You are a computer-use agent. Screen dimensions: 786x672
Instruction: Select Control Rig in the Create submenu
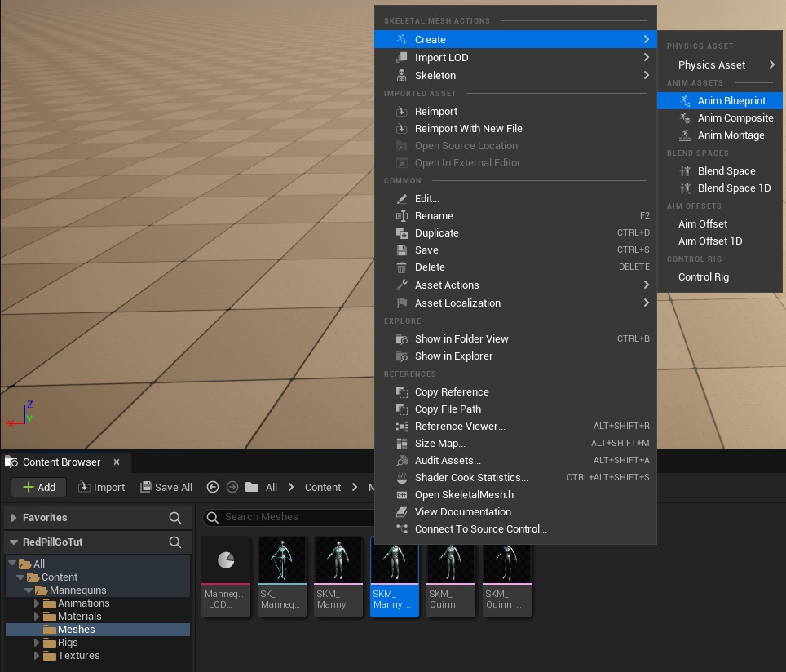pyautogui.click(x=703, y=277)
